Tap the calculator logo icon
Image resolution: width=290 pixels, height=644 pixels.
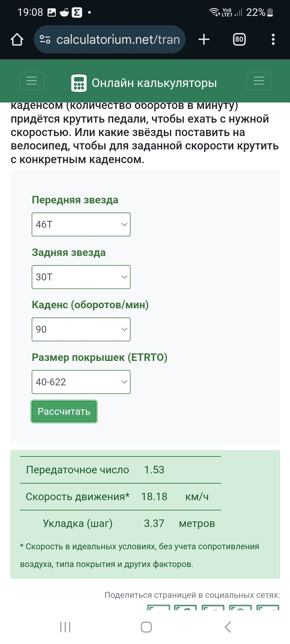[x=79, y=83]
